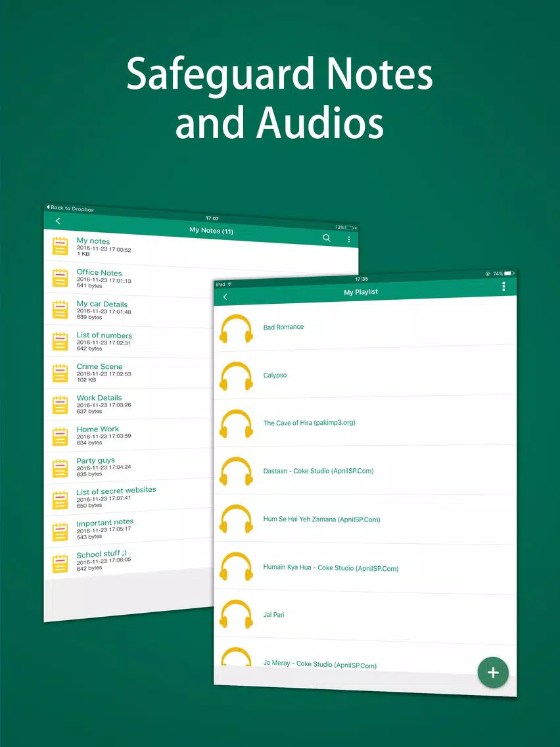Click the notepad icon for Crime Scene

point(60,373)
